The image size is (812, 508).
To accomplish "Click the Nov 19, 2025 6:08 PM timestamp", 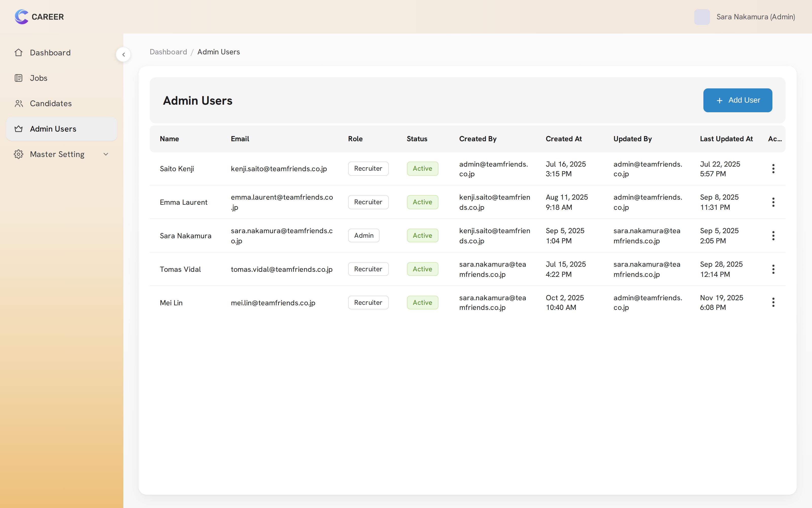I will pyautogui.click(x=721, y=302).
